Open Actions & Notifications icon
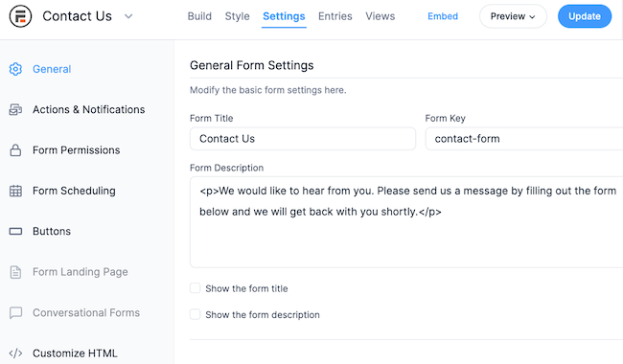 [x=15, y=109]
